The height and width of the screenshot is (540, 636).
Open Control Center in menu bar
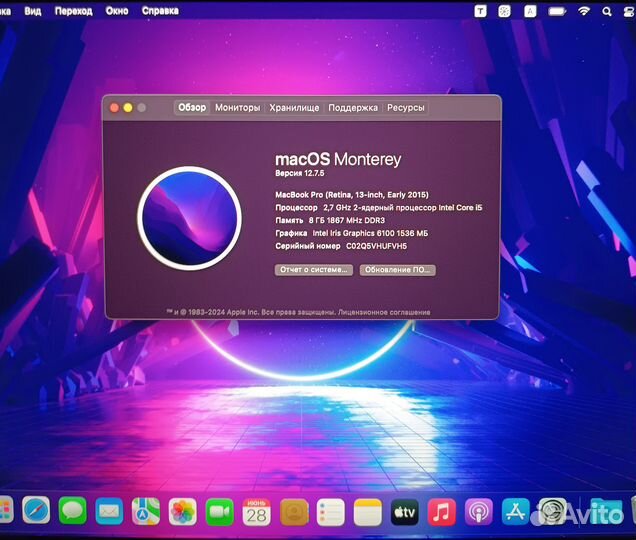coord(630,12)
